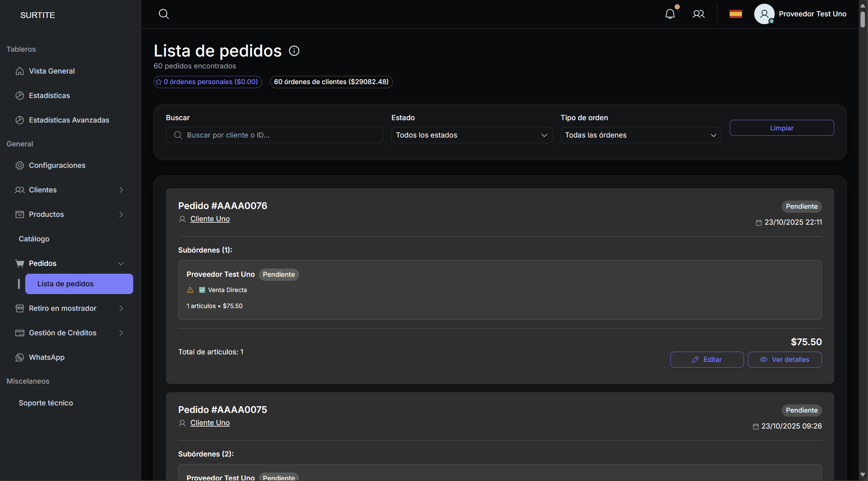Toggle the 60 órdenes de clientes chip
The image size is (868, 481).
pos(331,82)
